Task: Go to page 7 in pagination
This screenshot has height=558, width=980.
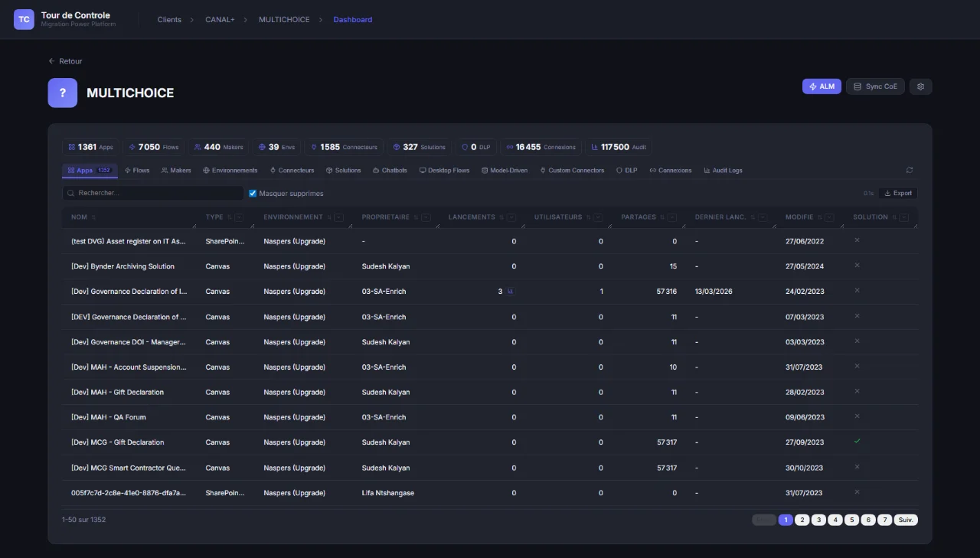Action: 884,520
